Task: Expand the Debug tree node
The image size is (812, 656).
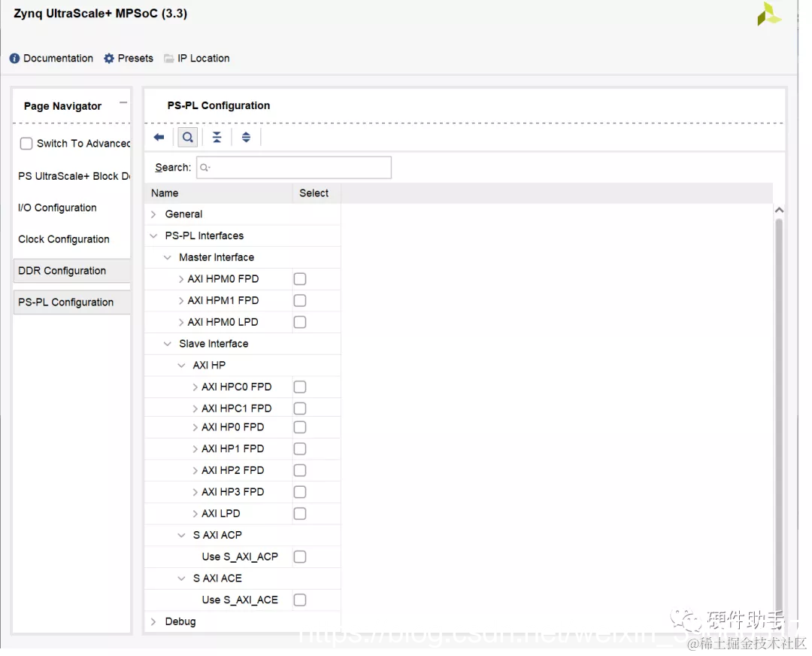Action: click(x=153, y=622)
